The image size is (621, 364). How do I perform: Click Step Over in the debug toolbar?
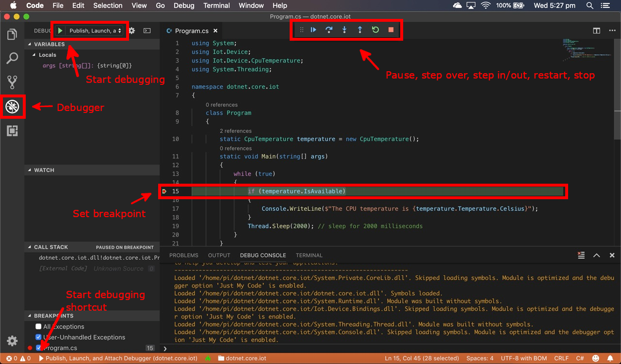(329, 30)
